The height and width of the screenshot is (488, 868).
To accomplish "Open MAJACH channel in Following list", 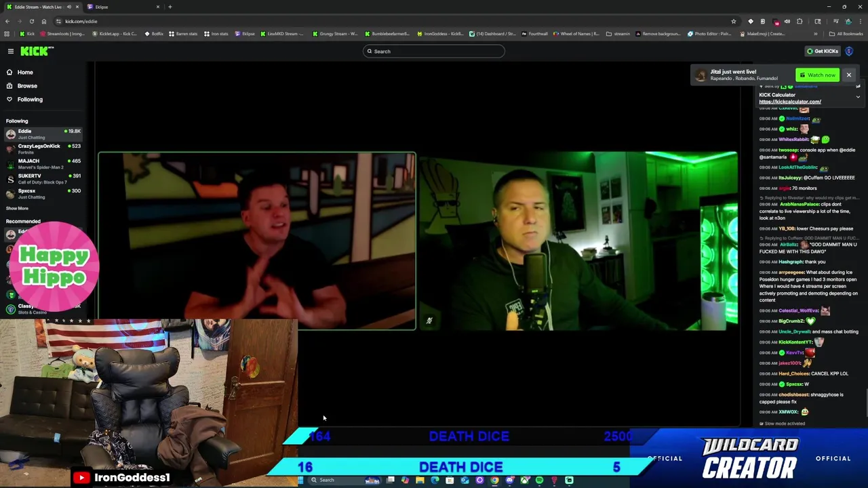I will click(x=43, y=163).
